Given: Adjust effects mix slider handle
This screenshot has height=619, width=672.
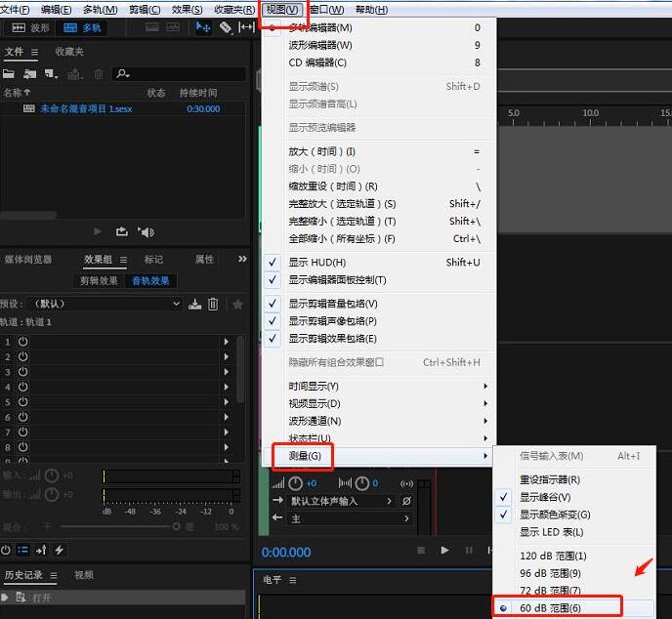Looking at the screenshot, I should coord(176,526).
